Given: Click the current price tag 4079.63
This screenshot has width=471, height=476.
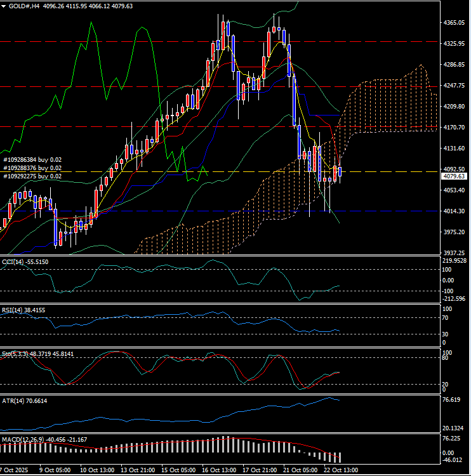Looking at the screenshot, I should (454, 176).
